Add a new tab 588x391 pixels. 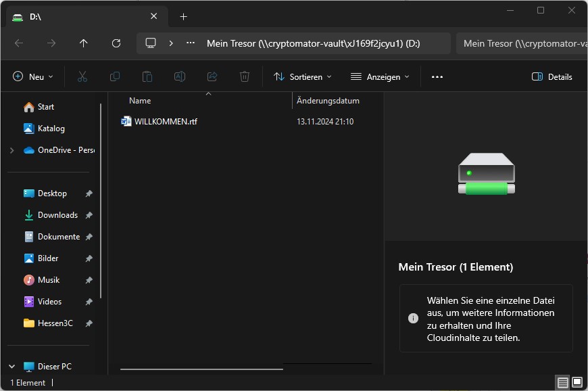click(183, 17)
